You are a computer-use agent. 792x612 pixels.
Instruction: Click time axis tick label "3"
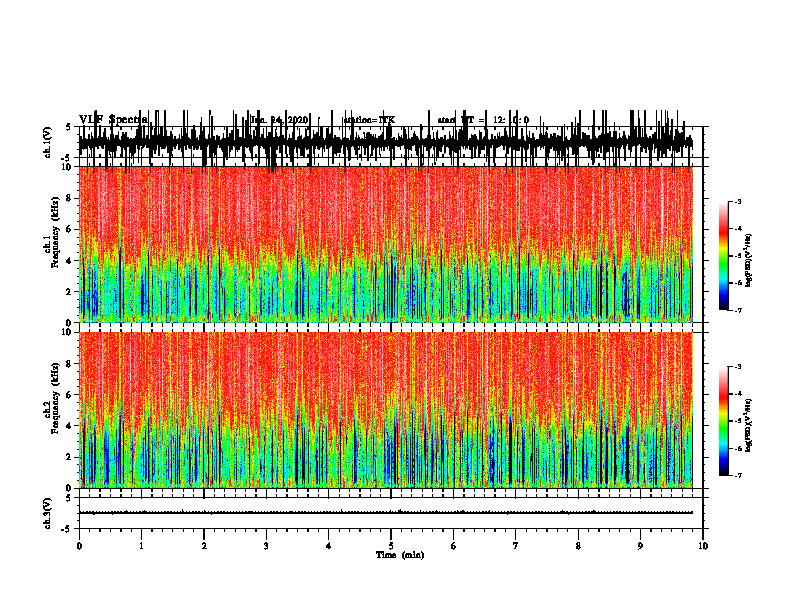(x=266, y=546)
